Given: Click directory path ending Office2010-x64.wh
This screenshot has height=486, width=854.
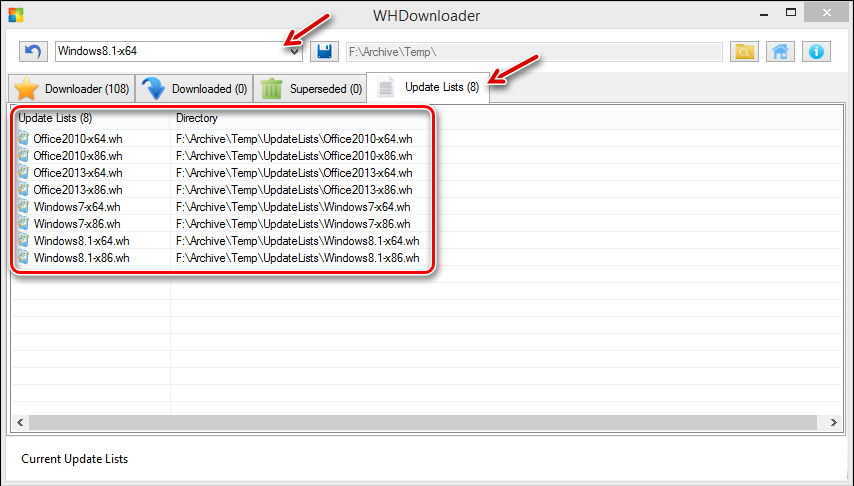Looking at the screenshot, I should [294, 139].
